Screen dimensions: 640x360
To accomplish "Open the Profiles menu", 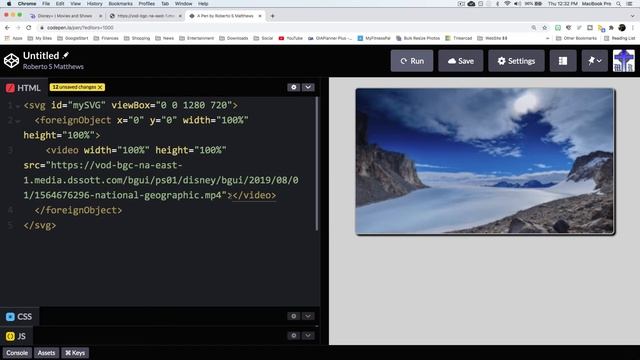I will click(147, 4).
